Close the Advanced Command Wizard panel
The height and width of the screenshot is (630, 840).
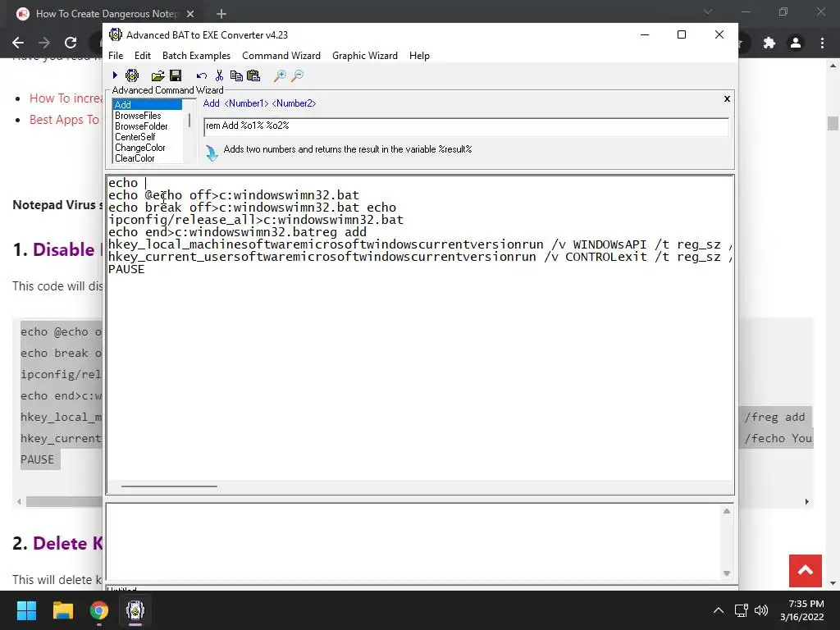pos(727,98)
